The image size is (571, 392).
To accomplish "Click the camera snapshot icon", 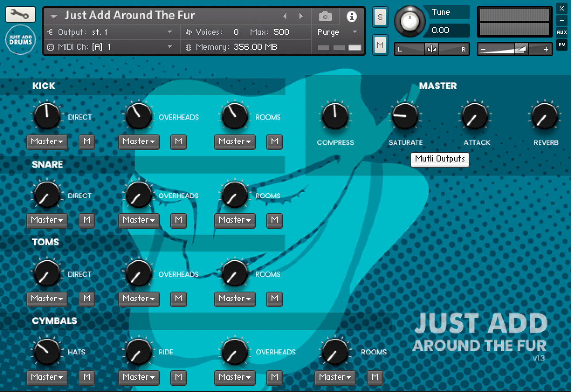I will tap(325, 17).
